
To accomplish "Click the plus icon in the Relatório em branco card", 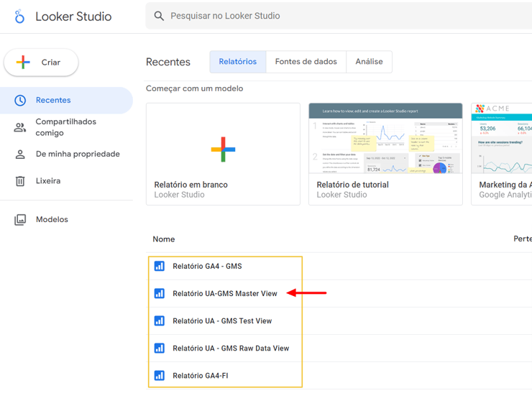I will coord(223,149).
